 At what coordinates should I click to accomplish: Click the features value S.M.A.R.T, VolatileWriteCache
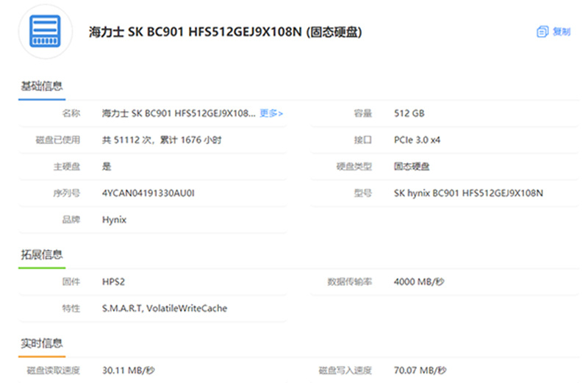[165, 308]
